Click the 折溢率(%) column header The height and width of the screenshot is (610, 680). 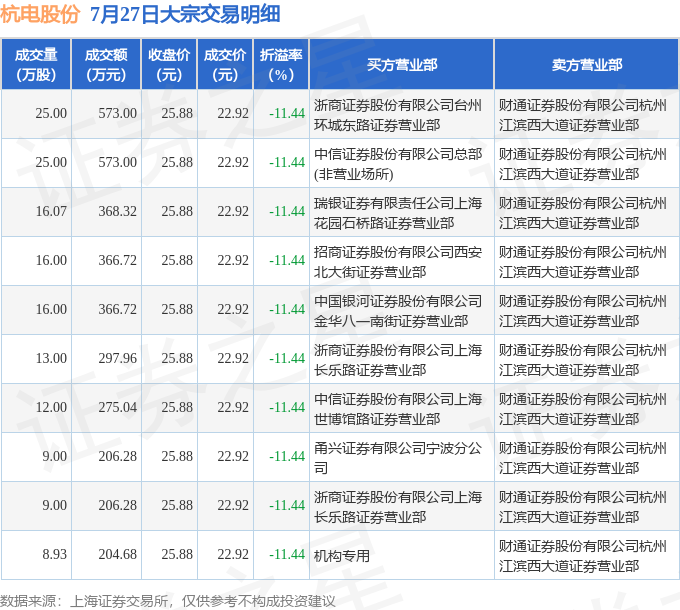pyautogui.click(x=281, y=64)
